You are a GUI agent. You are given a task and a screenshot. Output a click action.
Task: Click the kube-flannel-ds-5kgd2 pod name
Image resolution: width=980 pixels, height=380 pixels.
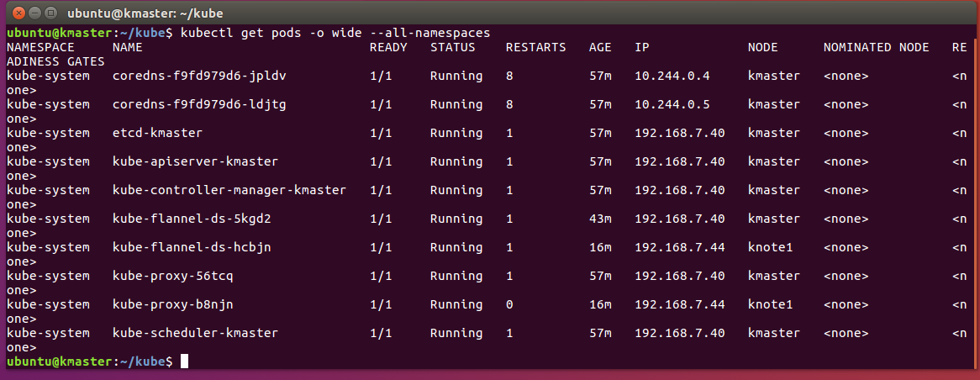click(192, 219)
